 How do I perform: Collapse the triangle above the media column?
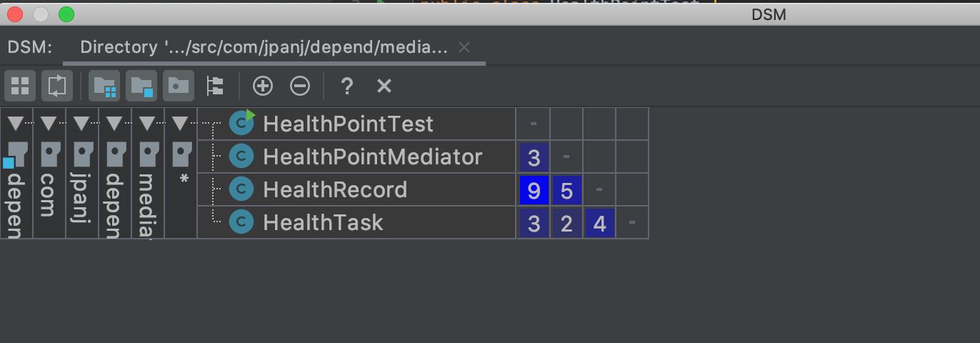click(147, 124)
